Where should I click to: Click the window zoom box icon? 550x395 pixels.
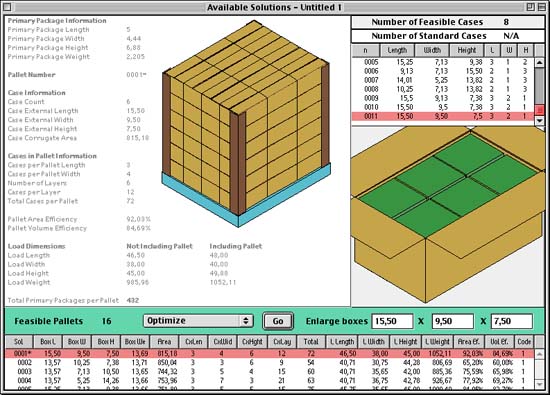(x=530, y=7)
